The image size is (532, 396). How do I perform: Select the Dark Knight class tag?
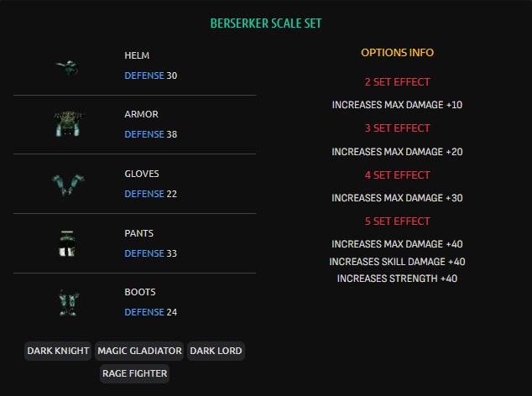coord(58,351)
